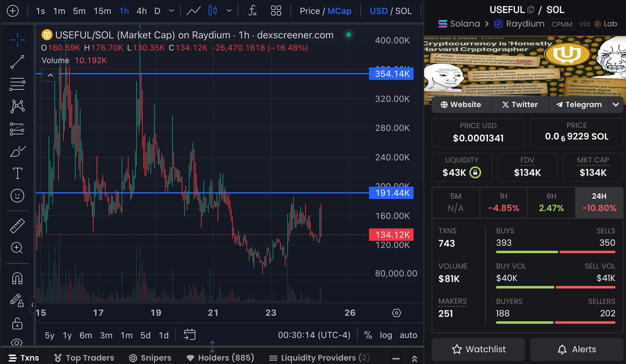The width and height of the screenshot is (626, 364).
Task: Set range to 1y
Action: click(67, 335)
